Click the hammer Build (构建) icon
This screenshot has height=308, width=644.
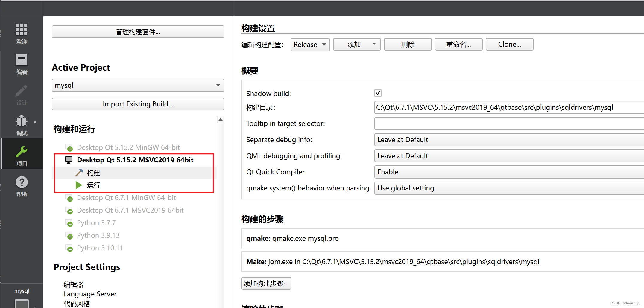pos(79,173)
